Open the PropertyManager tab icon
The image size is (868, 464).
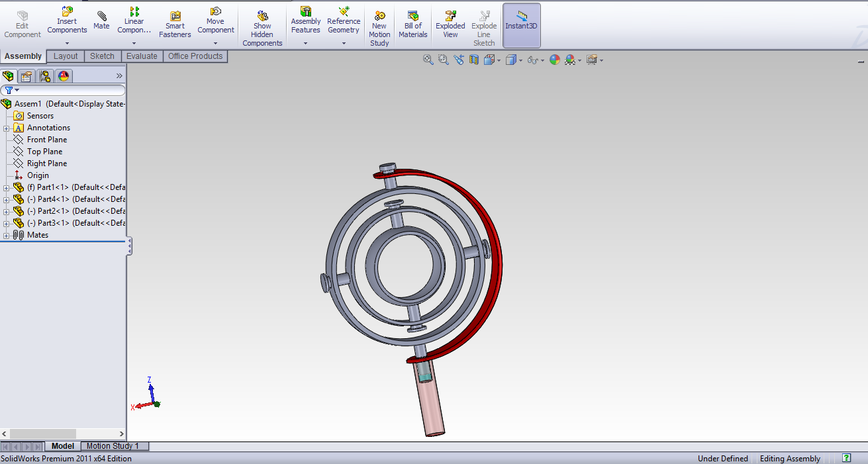pyautogui.click(x=26, y=76)
